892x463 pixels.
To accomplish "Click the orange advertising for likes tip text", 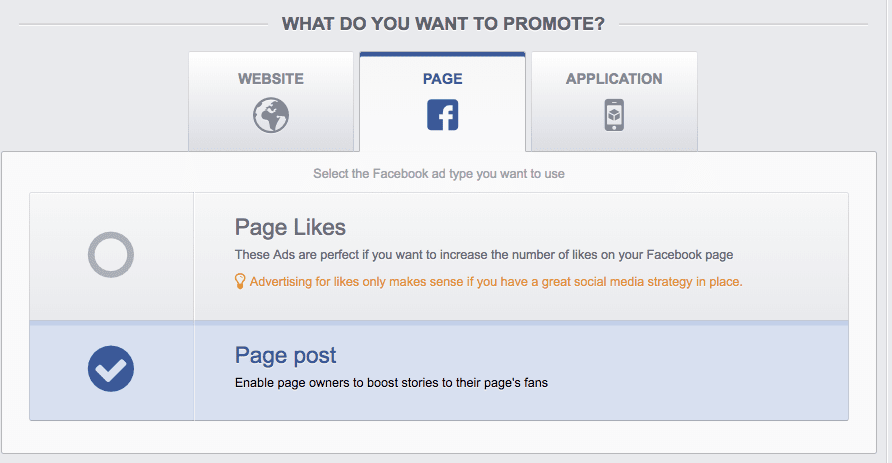I will coord(496,282).
